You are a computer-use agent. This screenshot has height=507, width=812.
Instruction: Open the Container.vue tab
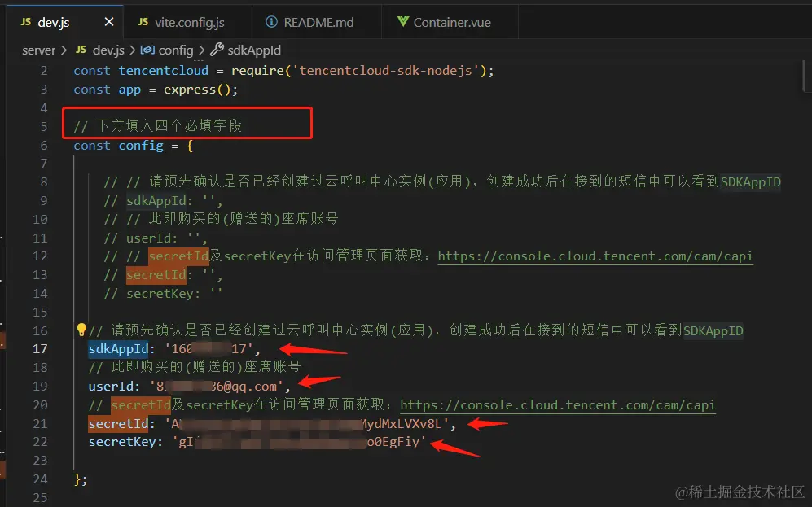(x=450, y=22)
